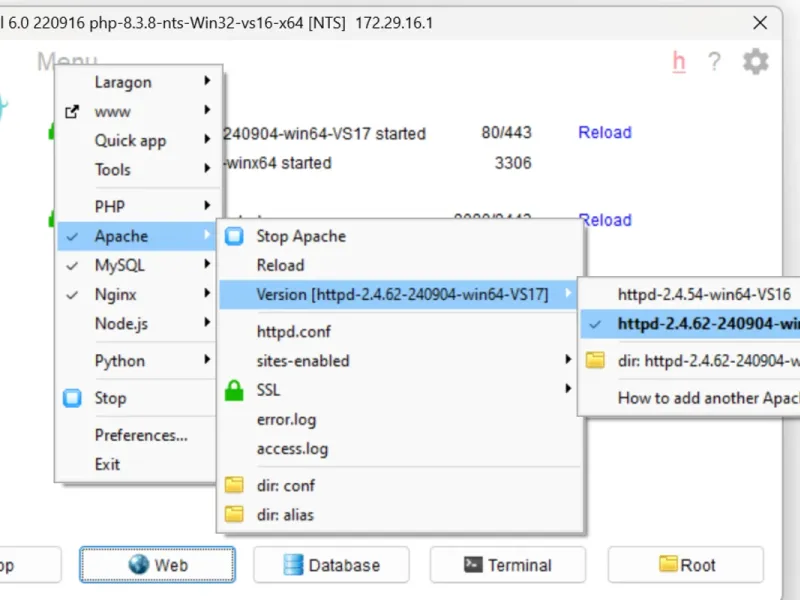Select Preferences... in main menu
Screen dimensions: 800x600
[x=141, y=435]
